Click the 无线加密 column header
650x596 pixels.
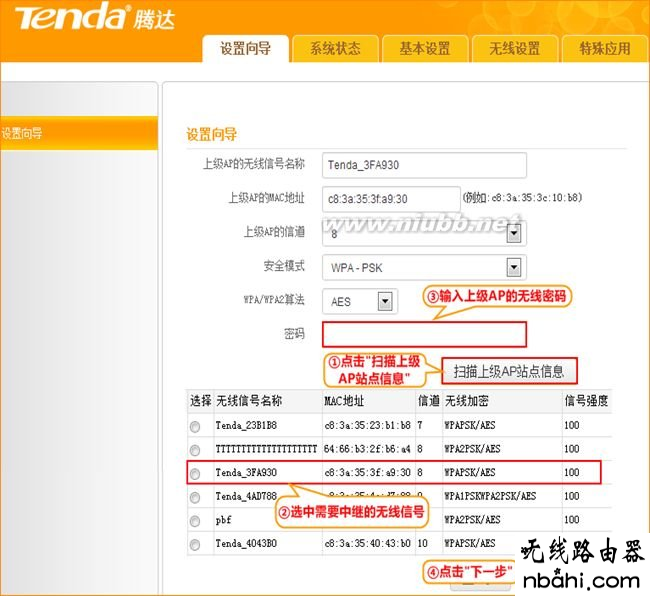coord(466,401)
